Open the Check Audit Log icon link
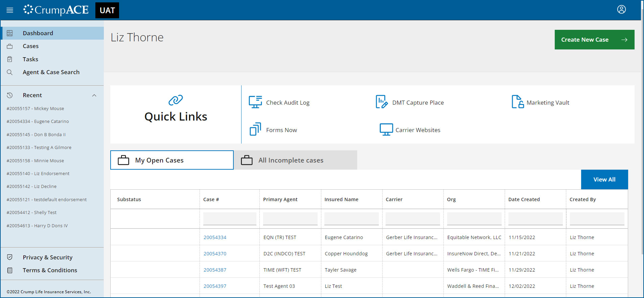 pos(255,102)
